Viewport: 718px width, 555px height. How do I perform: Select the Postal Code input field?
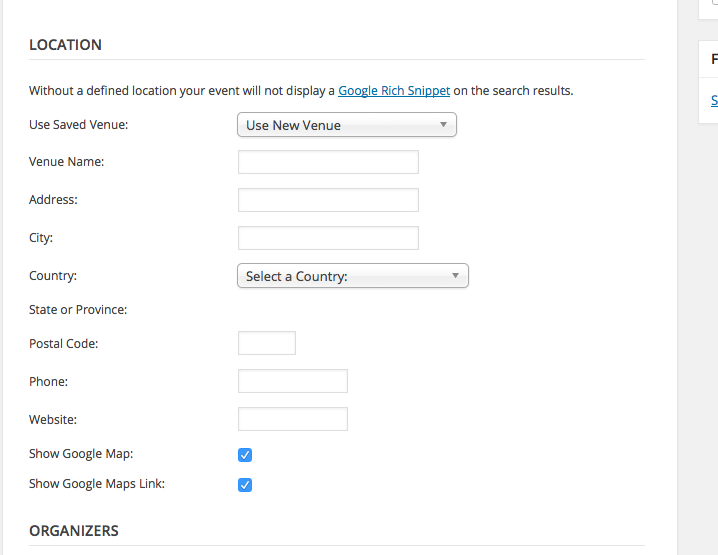click(x=267, y=344)
